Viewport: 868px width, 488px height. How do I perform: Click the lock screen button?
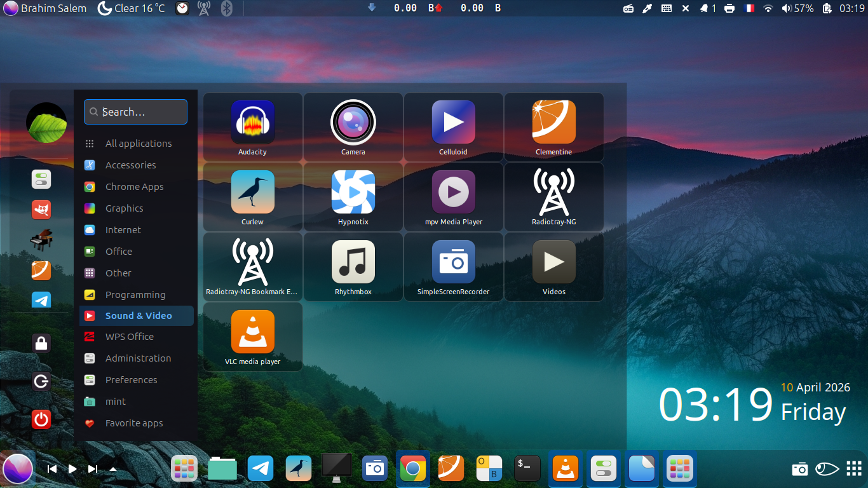pos(41,343)
